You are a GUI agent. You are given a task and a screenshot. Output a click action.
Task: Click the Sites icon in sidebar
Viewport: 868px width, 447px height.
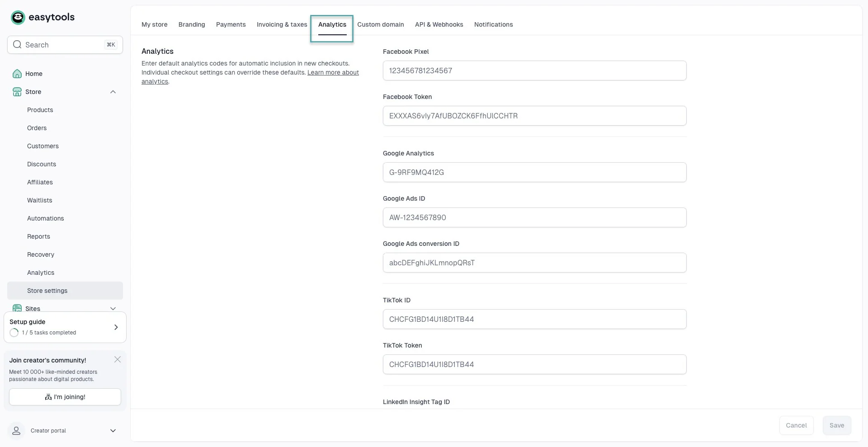17,308
